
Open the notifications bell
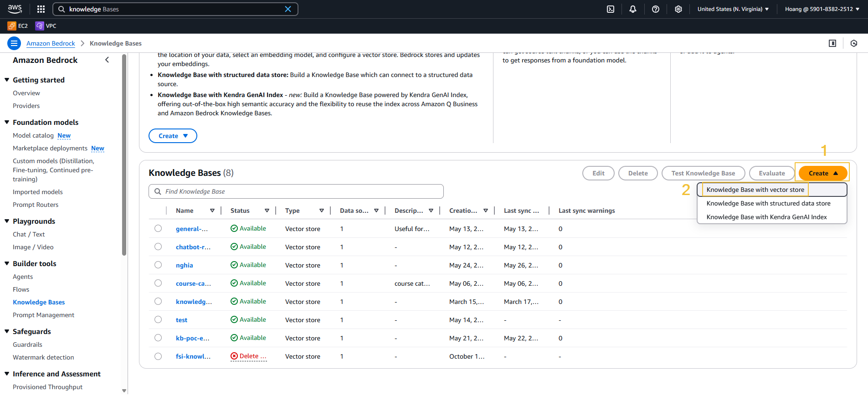(x=633, y=9)
